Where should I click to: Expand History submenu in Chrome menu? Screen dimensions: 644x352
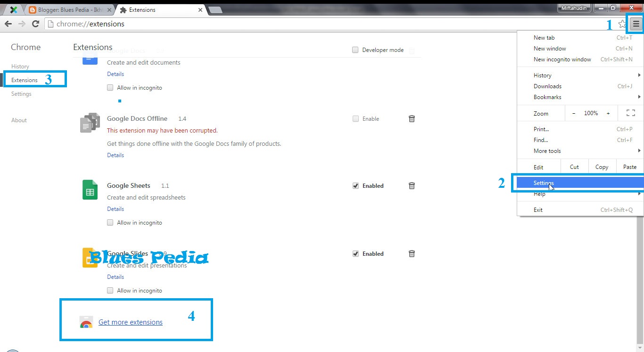[580, 75]
